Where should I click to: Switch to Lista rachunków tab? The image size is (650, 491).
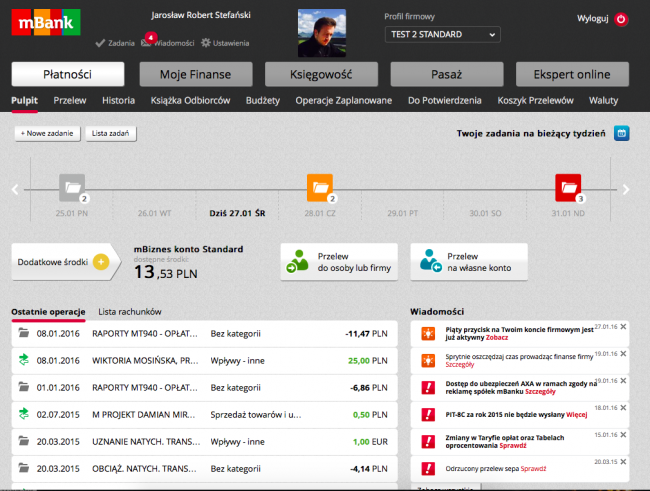click(x=130, y=312)
